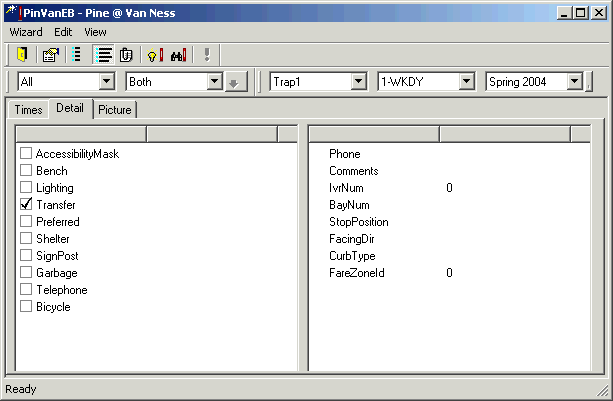Expand the Both dropdown arrow
613x401 pixels.
214,82
